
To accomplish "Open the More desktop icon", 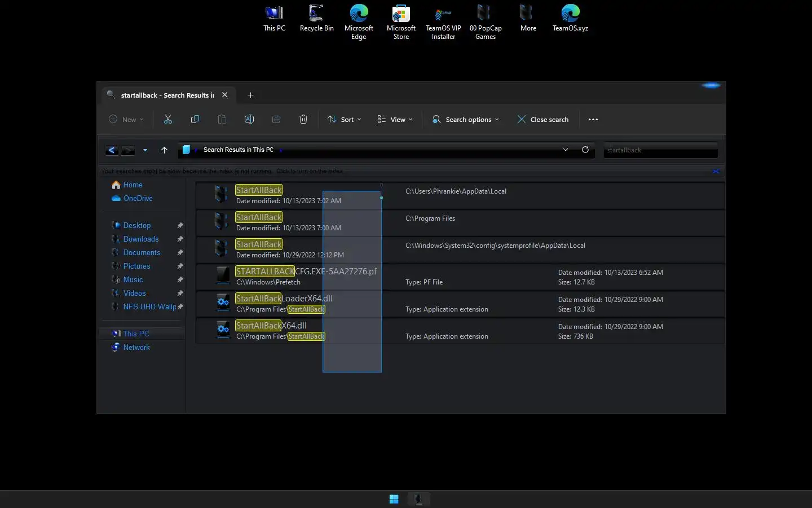I will [528, 18].
